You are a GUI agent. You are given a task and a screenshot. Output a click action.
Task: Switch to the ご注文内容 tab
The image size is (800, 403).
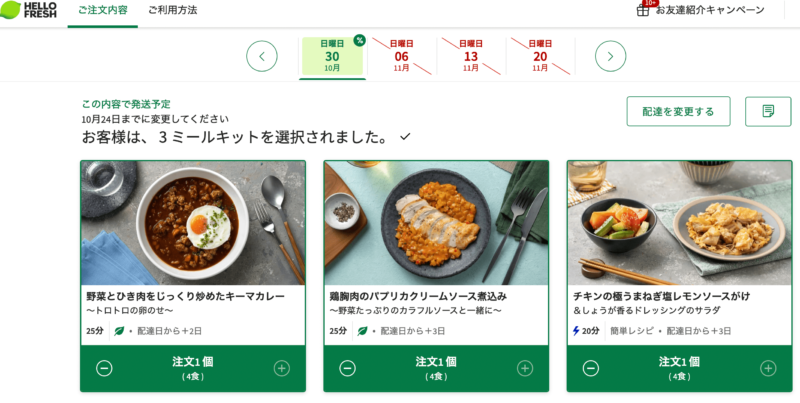(103, 10)
